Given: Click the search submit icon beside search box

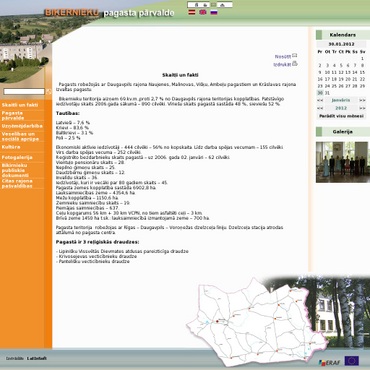Looking at the screenshot, I should pyautogui.click(x=49, y=91).
